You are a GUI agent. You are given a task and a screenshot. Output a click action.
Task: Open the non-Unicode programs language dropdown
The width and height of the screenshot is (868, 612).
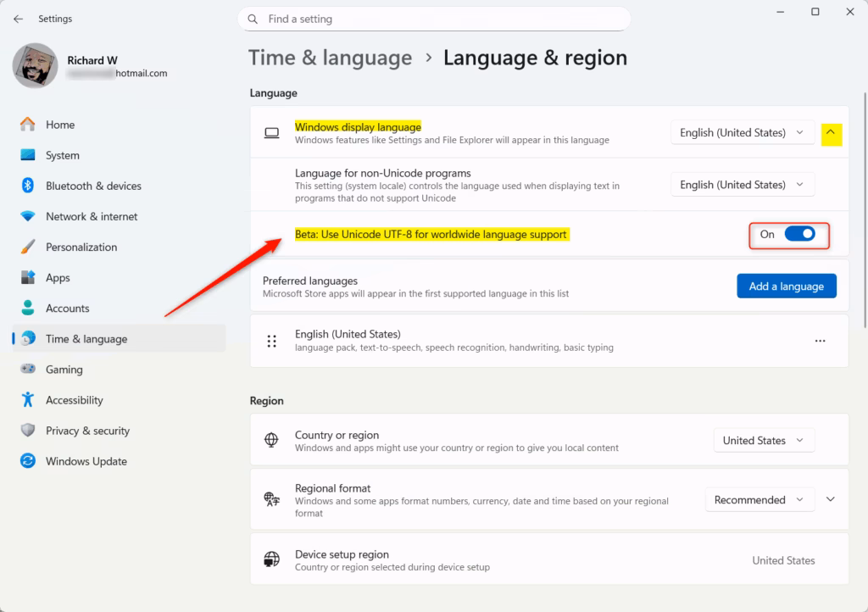743,185
